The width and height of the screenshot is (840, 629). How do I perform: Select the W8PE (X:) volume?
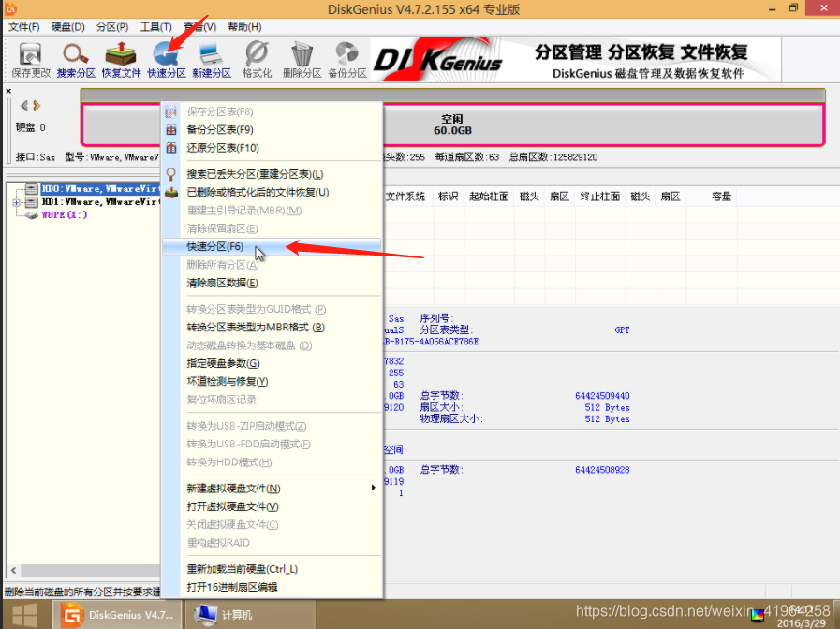(65, 214)
